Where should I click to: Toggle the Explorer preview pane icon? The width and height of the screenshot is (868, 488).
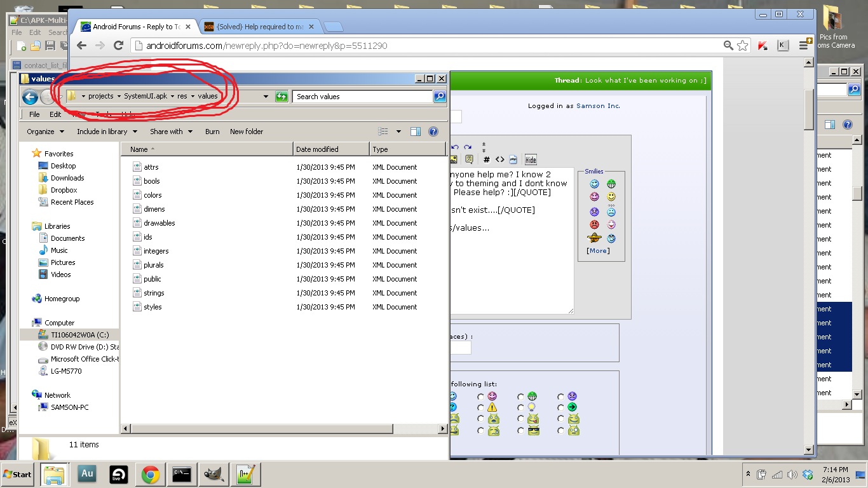point(416,132)
